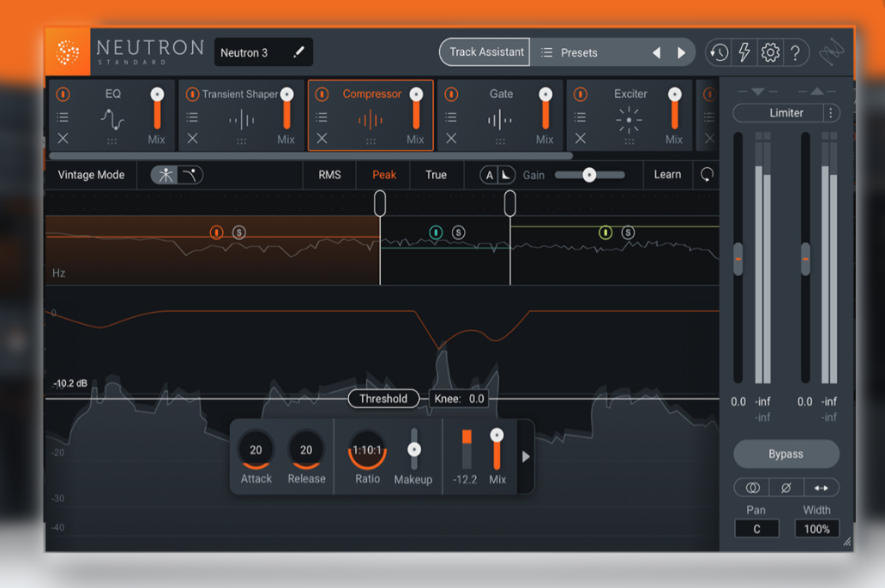The width and height of the screenshot is (885, 588).
Task: Edit preset name with pencil icon
Action: [x=298, y=52]
